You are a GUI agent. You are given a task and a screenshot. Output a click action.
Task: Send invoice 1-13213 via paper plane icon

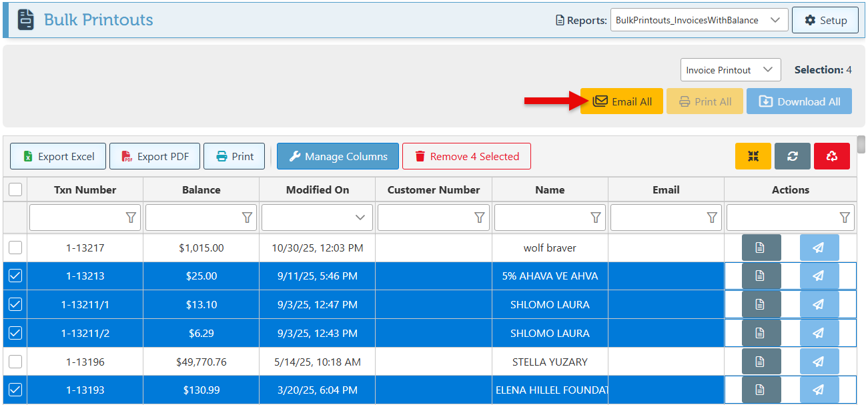(x=819, y=276)
